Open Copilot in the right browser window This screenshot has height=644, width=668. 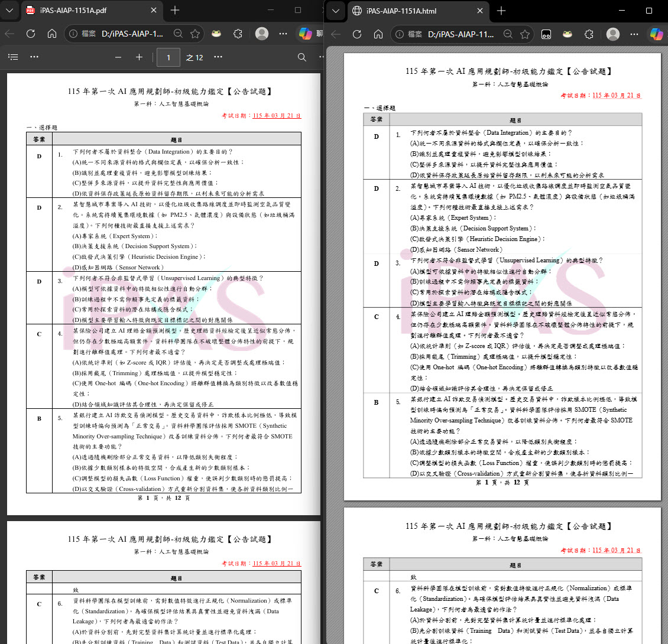point(656,34)
